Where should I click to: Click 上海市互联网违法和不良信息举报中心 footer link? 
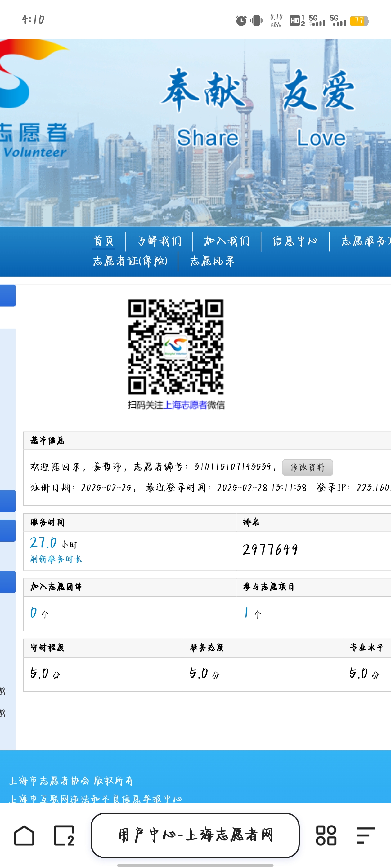(x=95, y=799)
